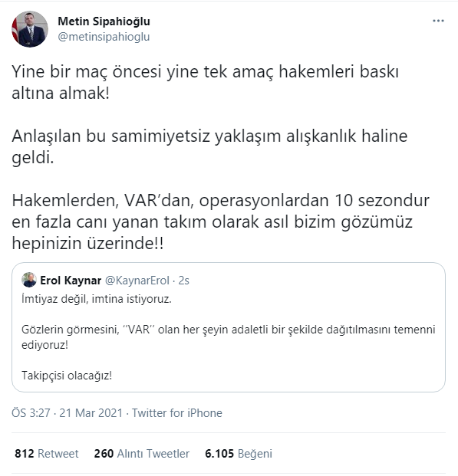Click the Twitter for iPhone source link
Viewport: 458px width, 476px height.
click(177, 413)
